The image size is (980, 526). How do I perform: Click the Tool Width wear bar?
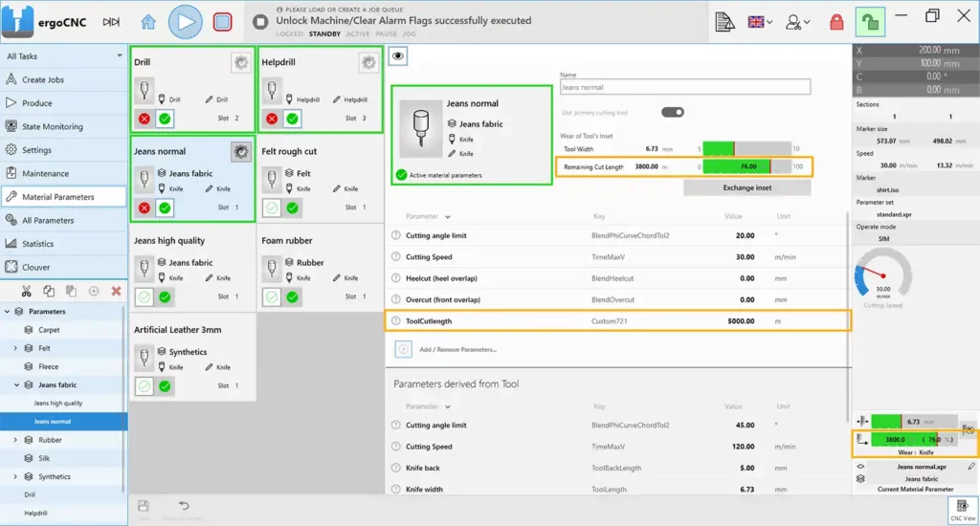click(746, 148)
